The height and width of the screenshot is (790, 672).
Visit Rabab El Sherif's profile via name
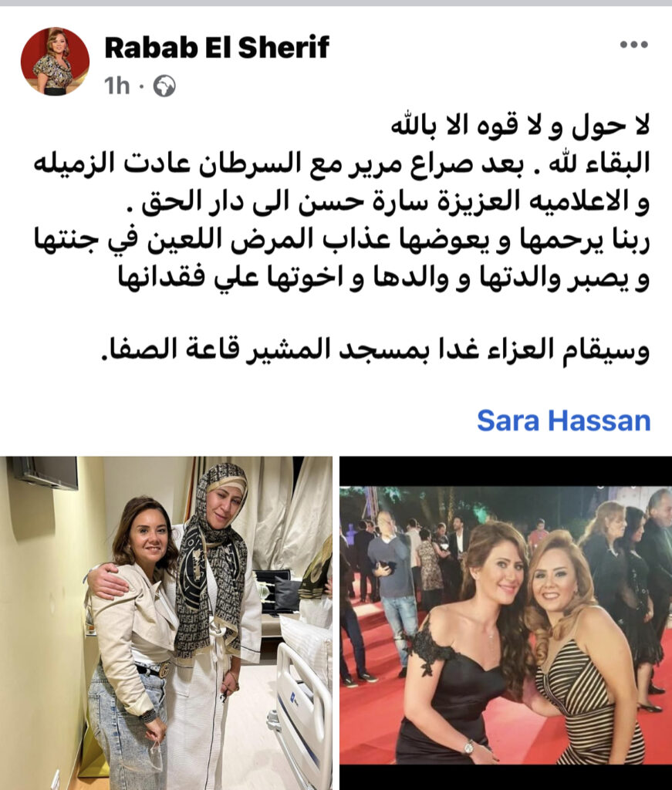click(217, 48)
